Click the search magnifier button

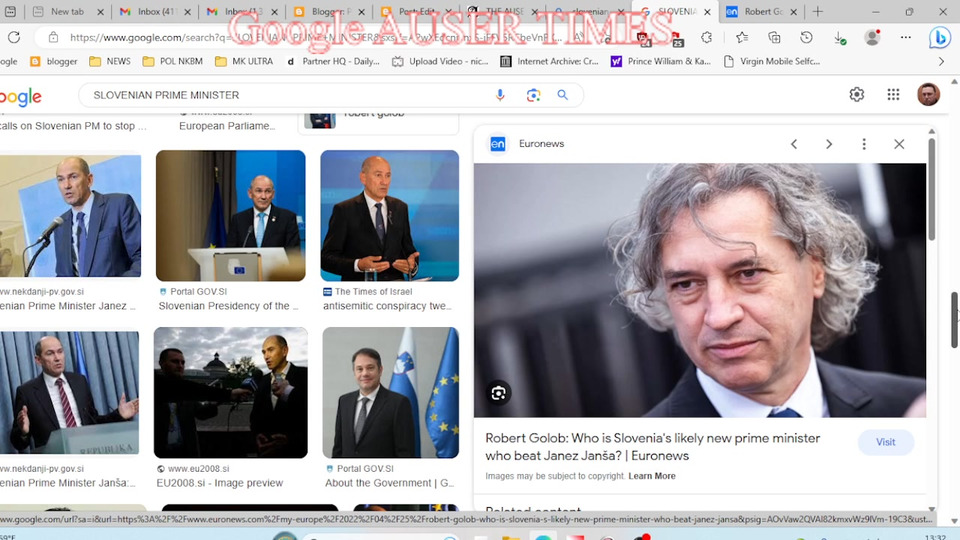563,95
